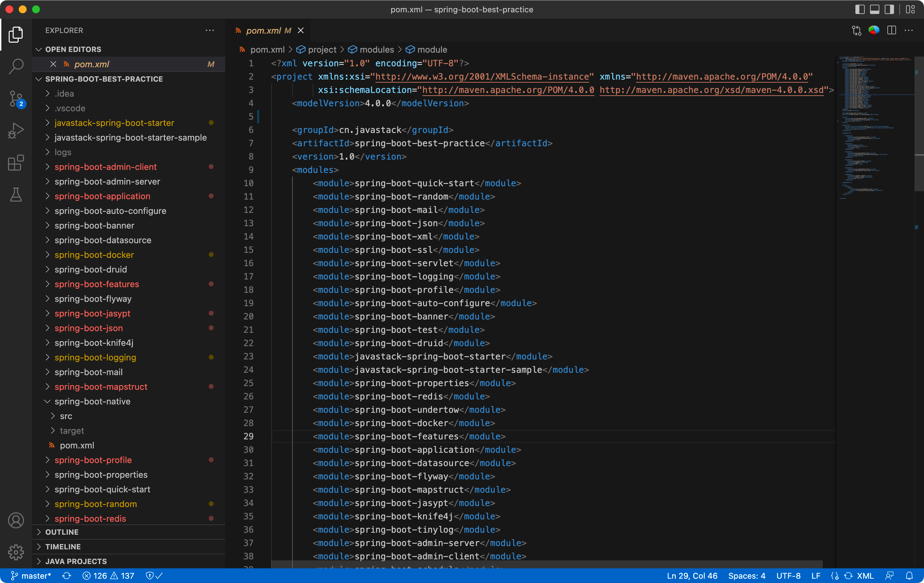Open the Manage gear icon
This screenshot has height=583, width=924.
(x=16, y=552)
